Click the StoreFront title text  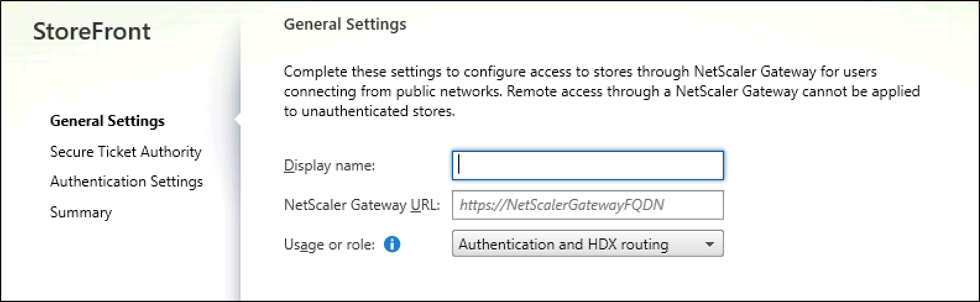tap(92, 31)
